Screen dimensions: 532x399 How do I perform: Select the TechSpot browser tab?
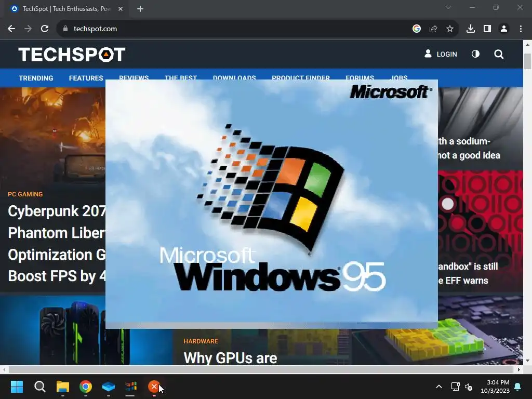pyautogui.click(x=66, y=9)
